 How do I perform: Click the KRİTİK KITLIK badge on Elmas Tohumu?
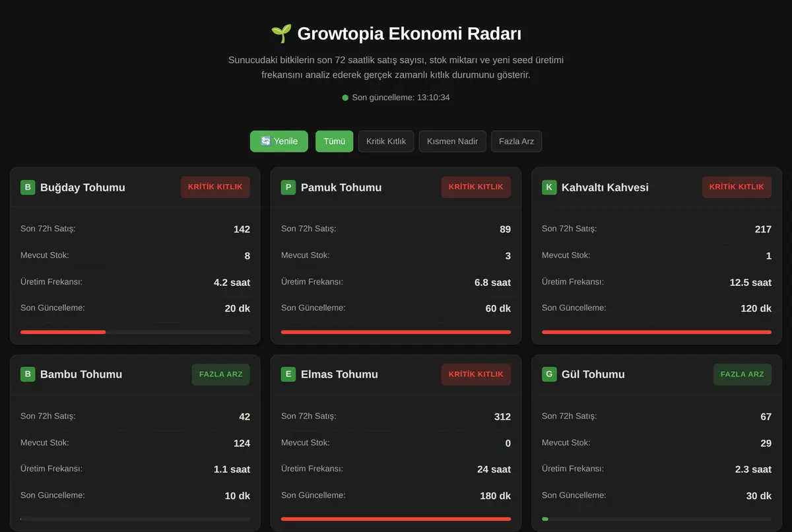[476, 374]
